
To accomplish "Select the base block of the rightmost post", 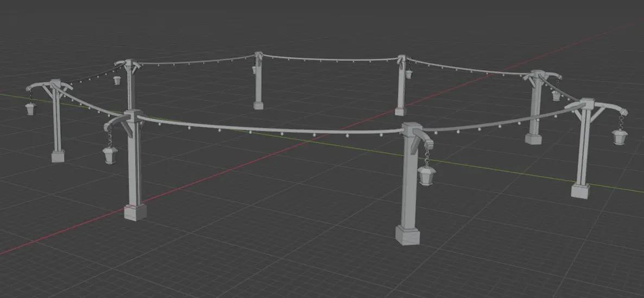I will pyautogui.click(x=580, y=191).
